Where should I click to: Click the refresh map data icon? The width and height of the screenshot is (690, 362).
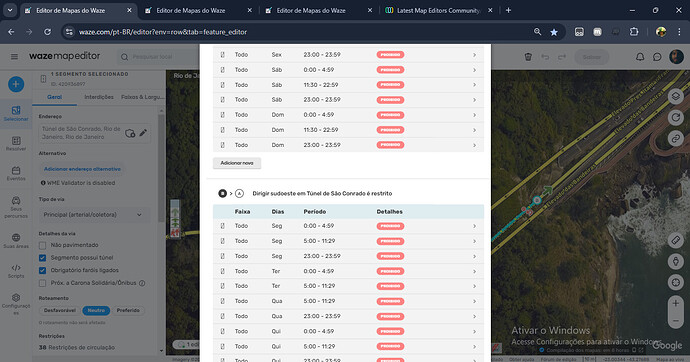[675, 117]
